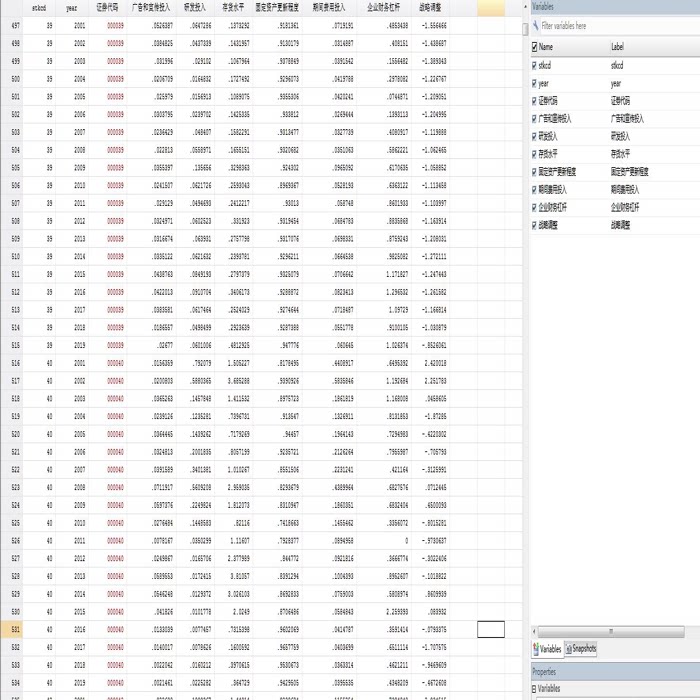Screen dimensions: 700x700
Task: Select the year label in the Variables list
Action: tap(616, 83)
